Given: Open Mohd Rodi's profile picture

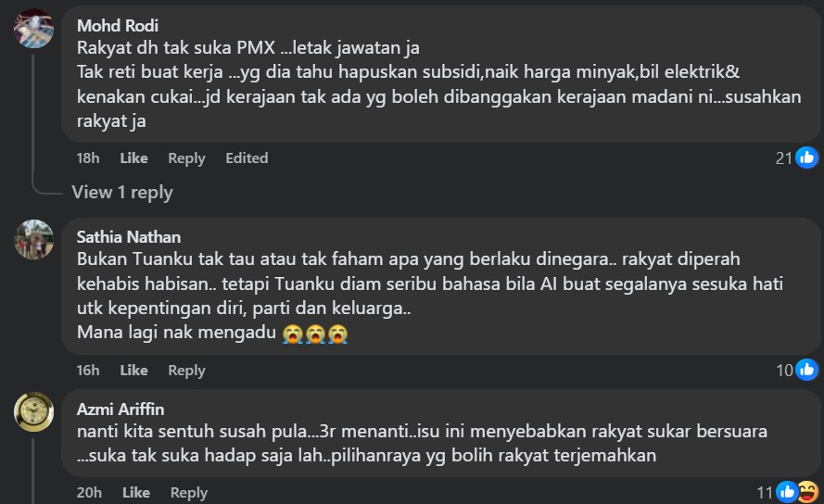Looking at the screenshot, I should pyautogui.click(x=33, y=29).
